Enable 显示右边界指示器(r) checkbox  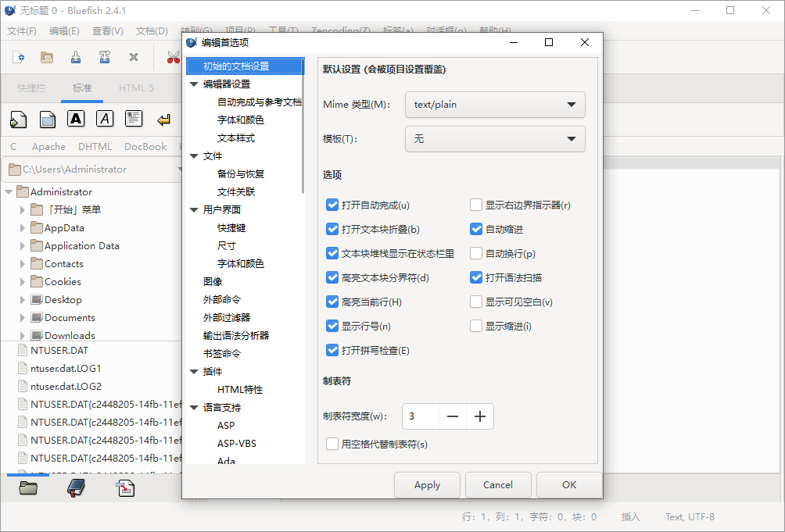tap(476, 205)
